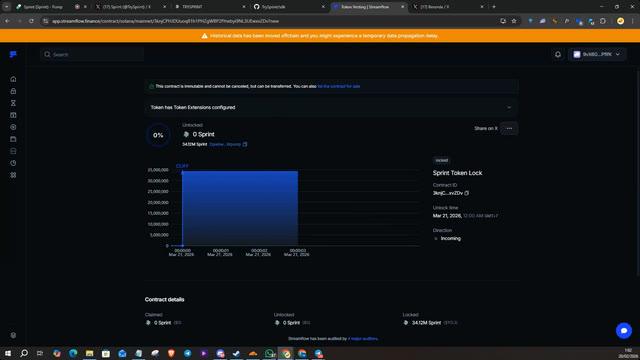Open the Brave browser taskbar icon
This screenshot has height=360, width=640.
171,353
